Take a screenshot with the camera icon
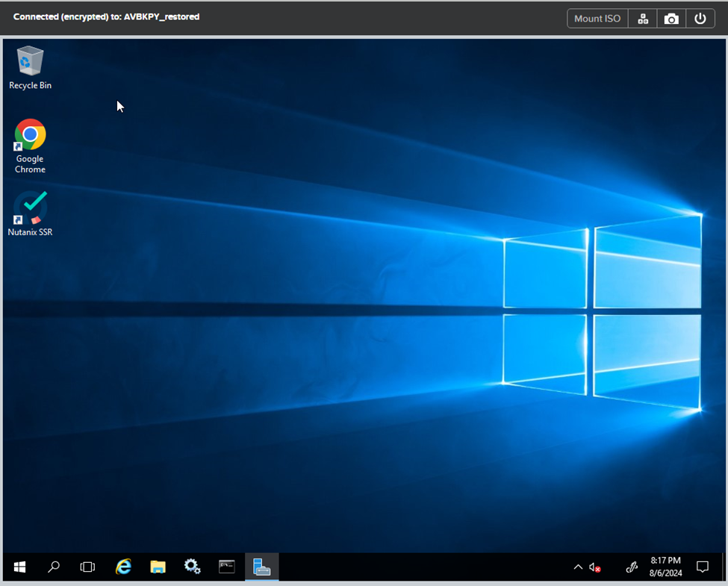This screenshot has height=586, width=728. (671, 19)
